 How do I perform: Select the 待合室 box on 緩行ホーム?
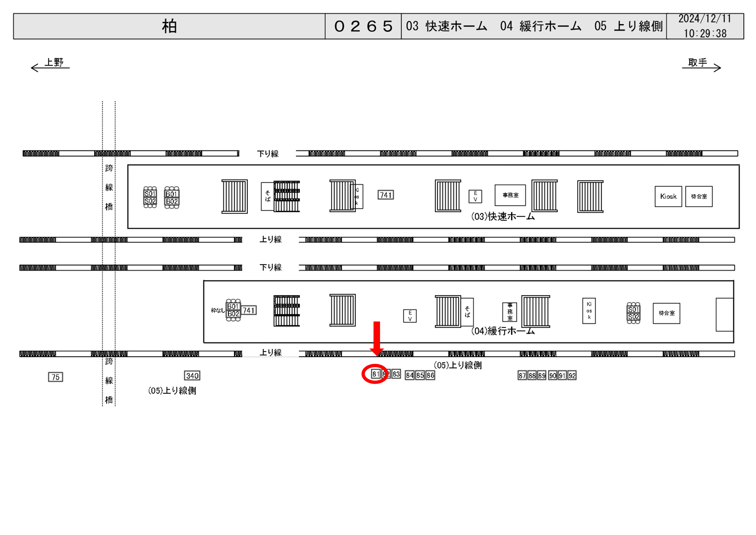666,313
